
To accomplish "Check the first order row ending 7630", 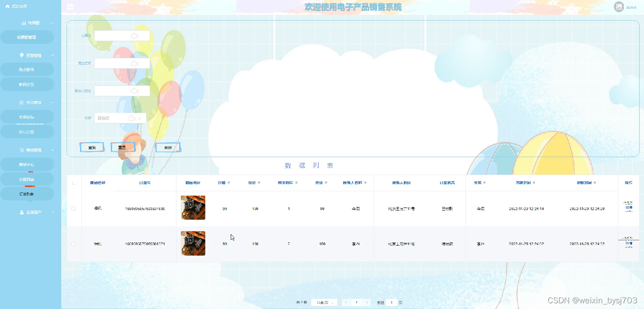I will pos(74,209).
